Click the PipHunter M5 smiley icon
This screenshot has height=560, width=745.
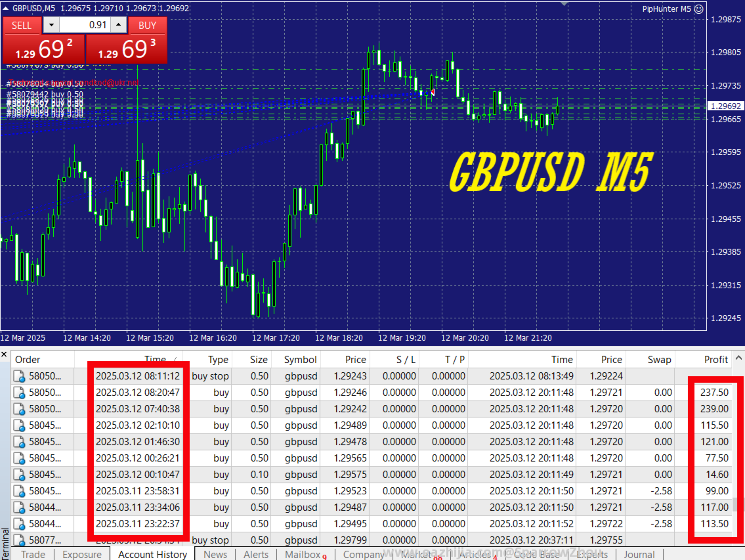[x=699, y=9]
